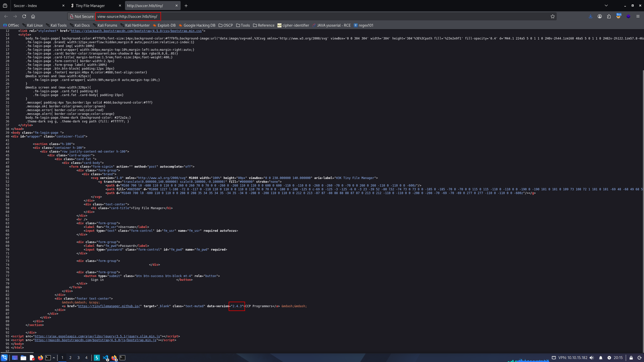Open the Firefox account menu

pos(600,16)
